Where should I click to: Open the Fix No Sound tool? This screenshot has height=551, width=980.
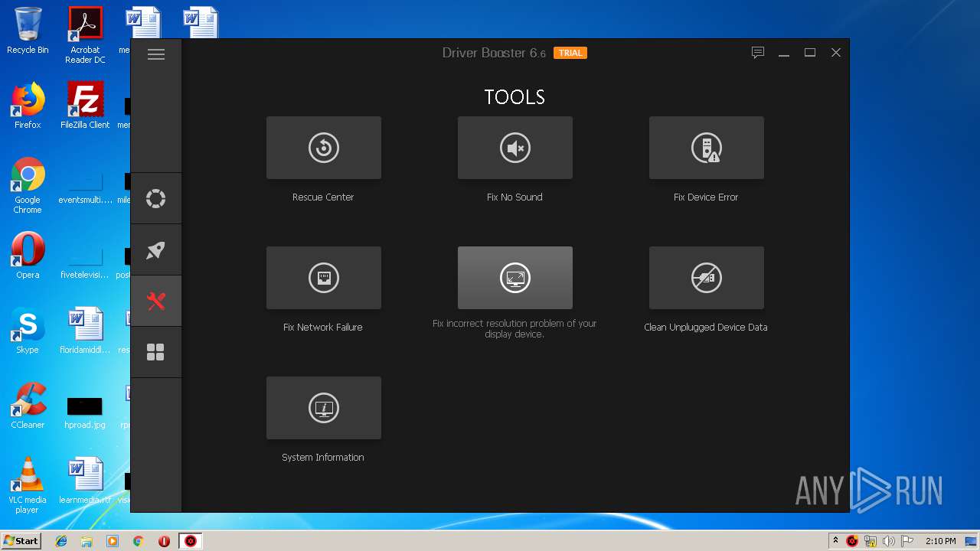pyautogui.click(x=515, y=148)
